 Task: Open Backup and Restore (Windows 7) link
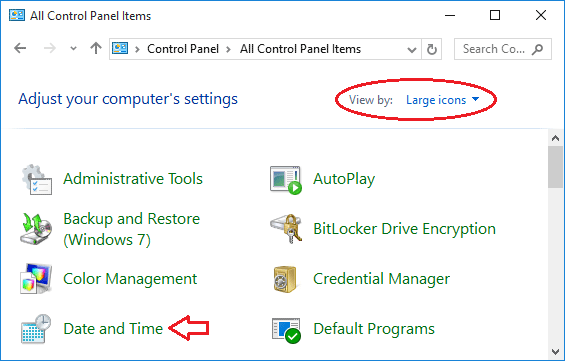click(x=132, y=229)
